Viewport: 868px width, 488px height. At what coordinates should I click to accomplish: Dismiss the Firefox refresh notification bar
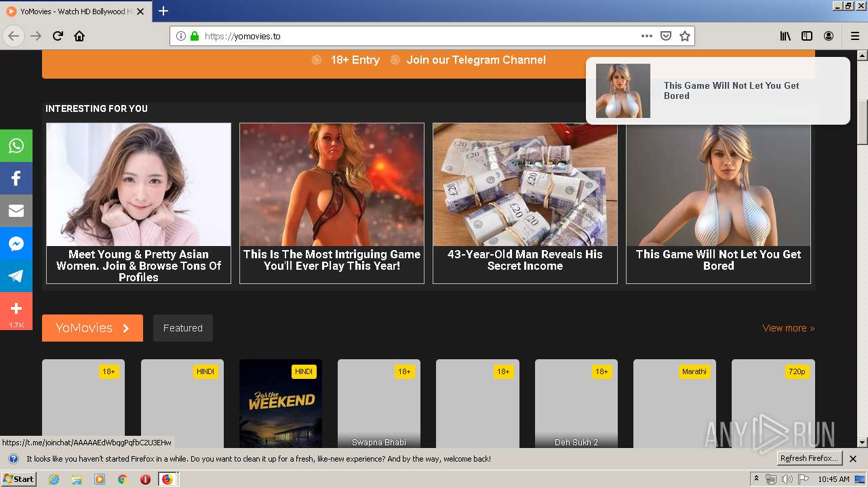853,459
